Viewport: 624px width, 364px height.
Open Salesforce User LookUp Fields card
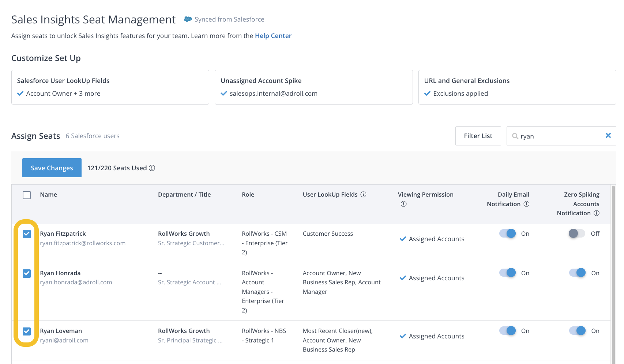pos(110,87)
